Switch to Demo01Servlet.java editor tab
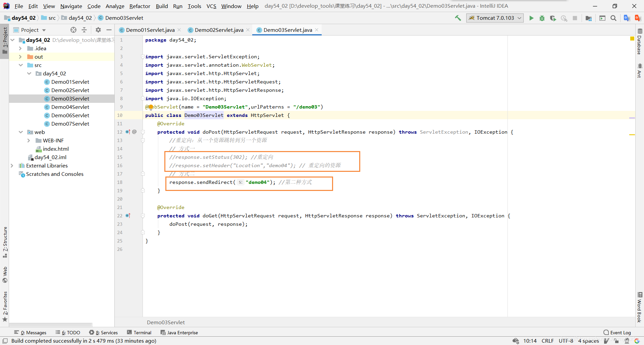Screen dimensions: 644x345 (x=150, y=30)
